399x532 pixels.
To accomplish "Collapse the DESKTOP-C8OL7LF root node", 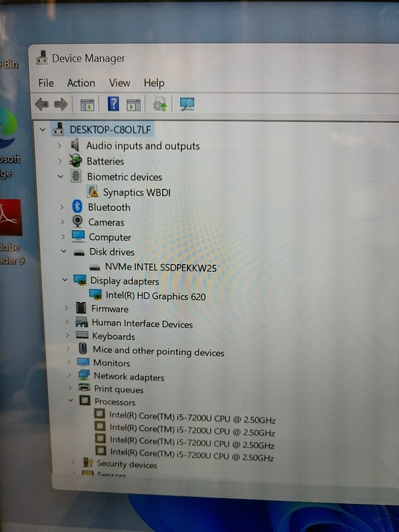I will click(43, 129).
